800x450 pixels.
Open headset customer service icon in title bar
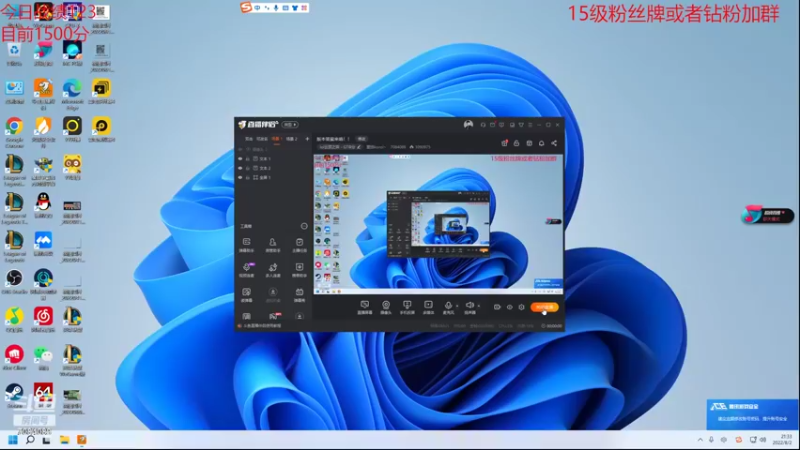483,124
